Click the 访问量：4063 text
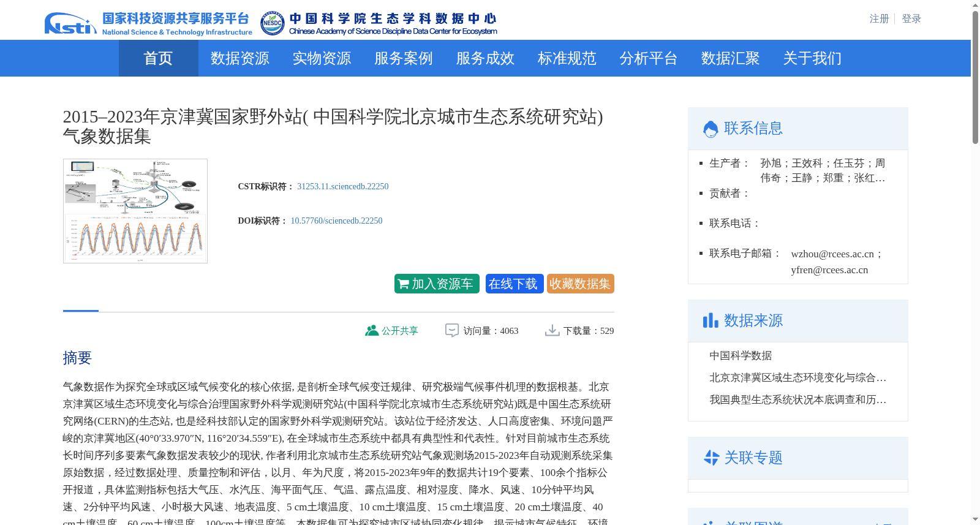The width and height of the screenshot is (980, 525). (x=491, y=330)
